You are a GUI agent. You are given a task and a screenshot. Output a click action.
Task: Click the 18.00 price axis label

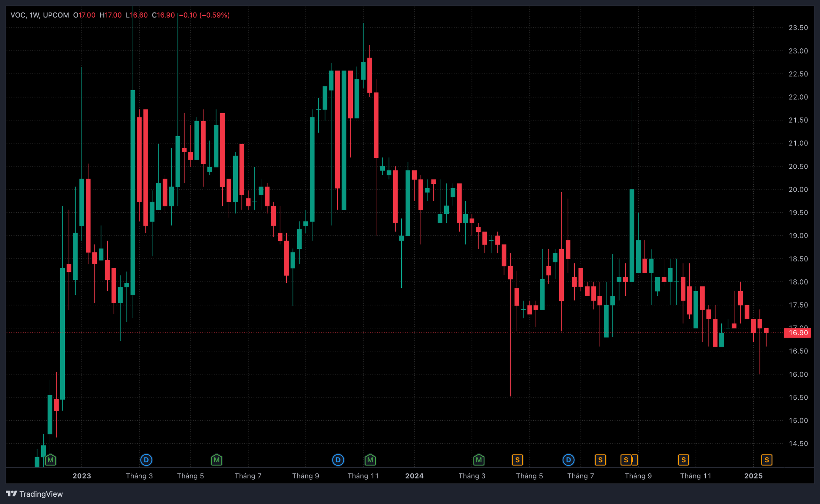point(798,282)
